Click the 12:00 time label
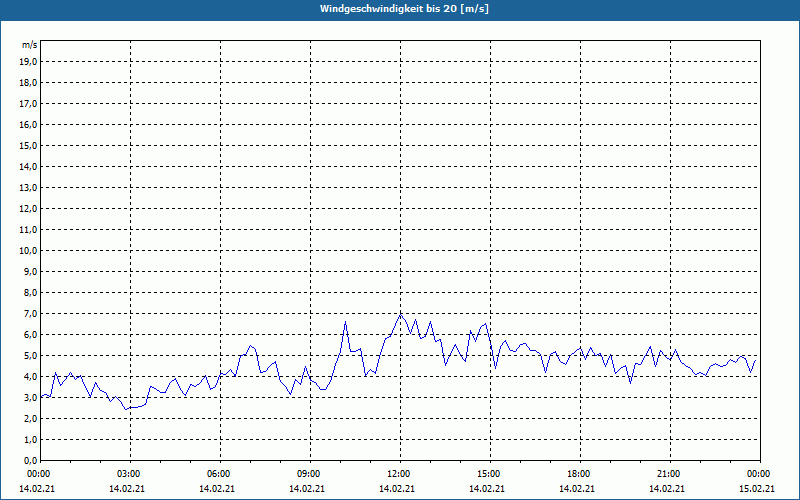800x500 pixels. tap(400, 474)
